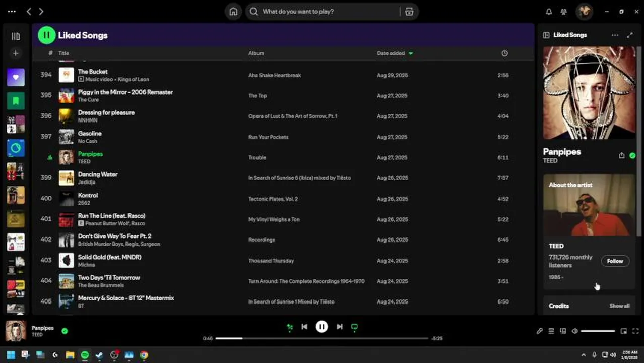Show all credits

[x=619, y=306]
